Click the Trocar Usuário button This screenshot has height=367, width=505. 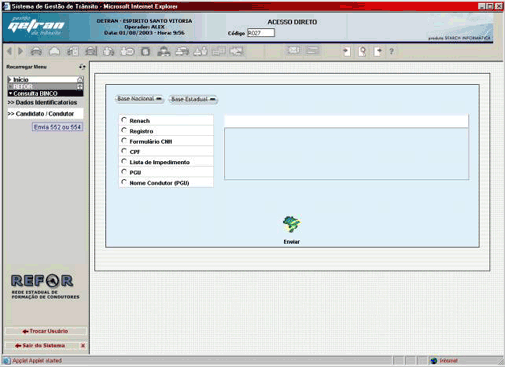[x=46, y=331]
